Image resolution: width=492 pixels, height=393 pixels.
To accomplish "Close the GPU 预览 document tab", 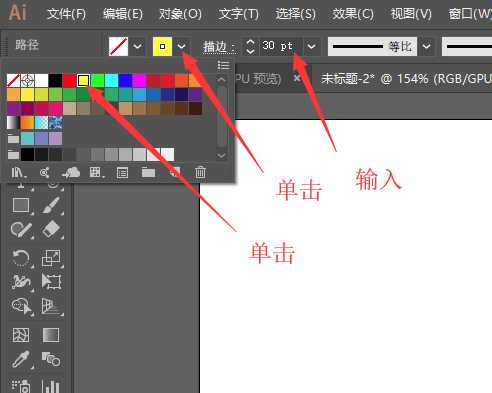I will tap(297, 79).
